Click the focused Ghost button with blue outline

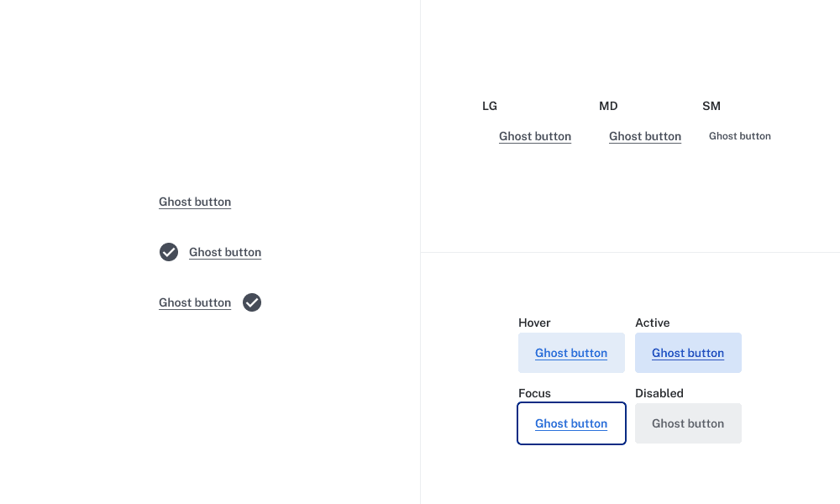pos(571,423)
